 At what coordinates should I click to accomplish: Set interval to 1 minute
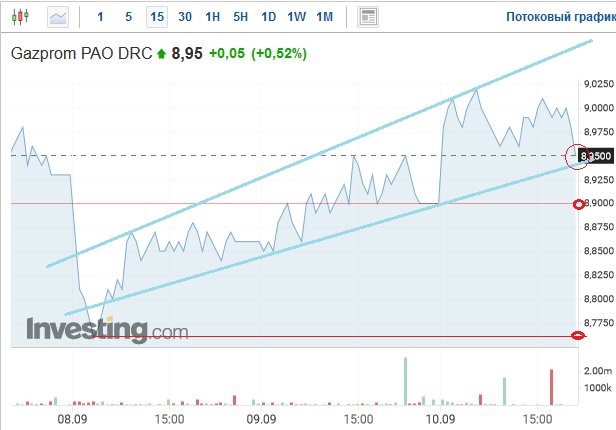pyautogui.click(x=100, y=17)
